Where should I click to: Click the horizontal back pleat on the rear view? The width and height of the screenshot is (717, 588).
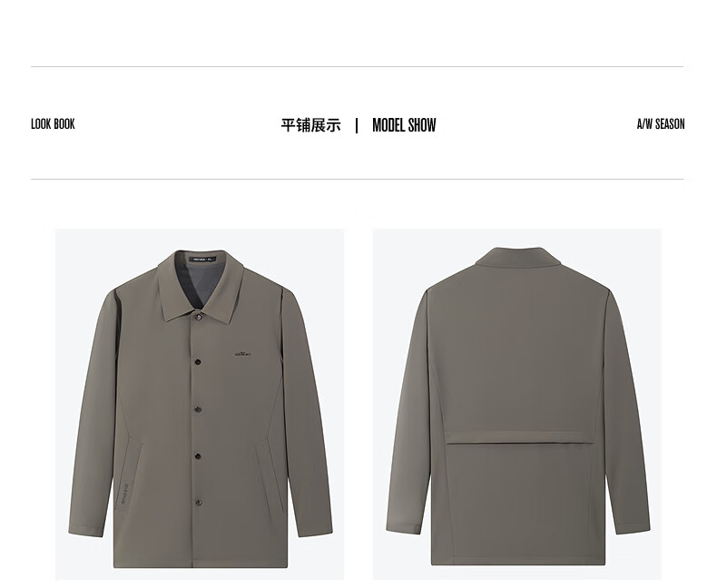[520, 440]
